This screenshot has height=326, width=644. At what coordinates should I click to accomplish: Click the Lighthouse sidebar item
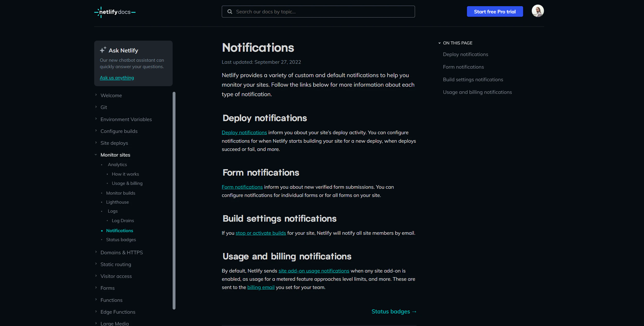[x=118, y=202]
